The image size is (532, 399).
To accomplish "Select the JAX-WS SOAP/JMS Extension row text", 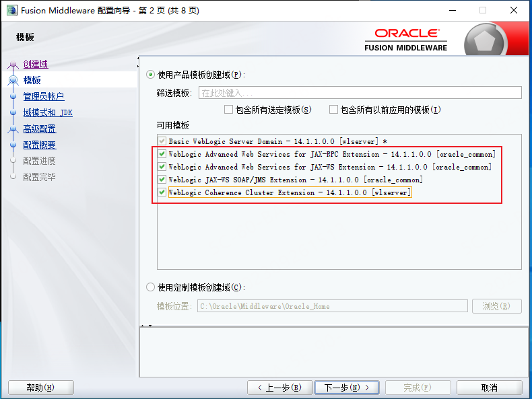I will (x=296, y=180).
